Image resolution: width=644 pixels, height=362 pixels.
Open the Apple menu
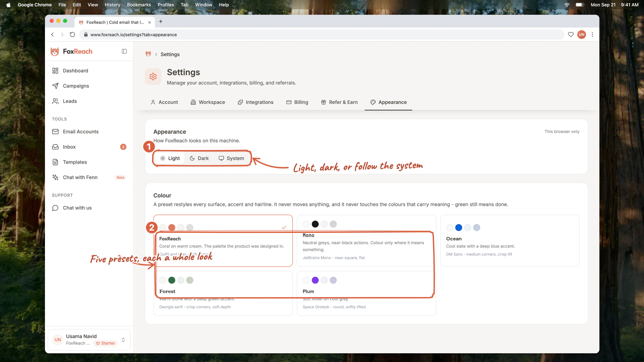tap(8, 5)
